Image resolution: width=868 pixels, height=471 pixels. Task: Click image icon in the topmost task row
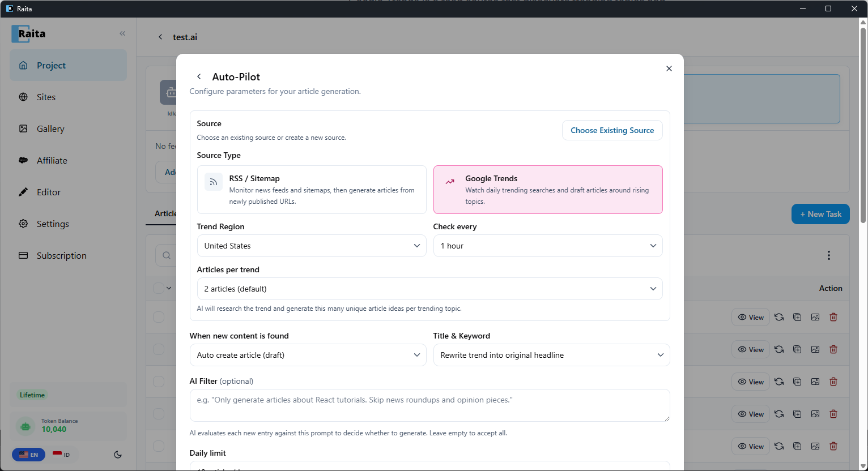tap(815, 318)
